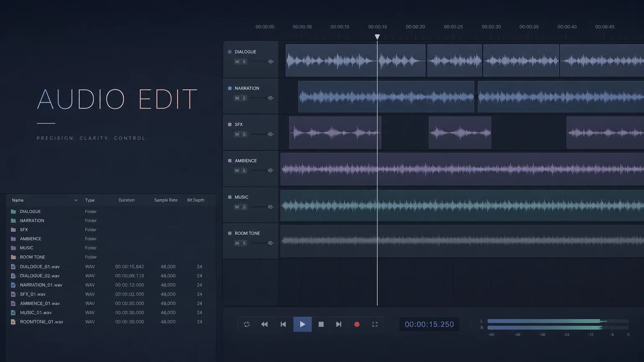Screen dimensions: 644x362
Task: Click the ROOMTONE_01.wav file icon
Action: [13, 322]
